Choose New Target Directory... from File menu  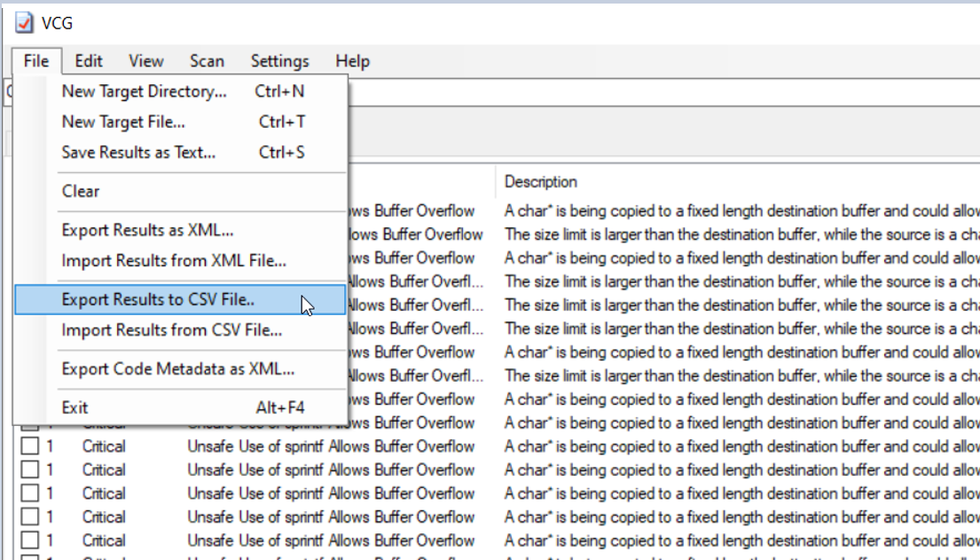tap(180, 91)
